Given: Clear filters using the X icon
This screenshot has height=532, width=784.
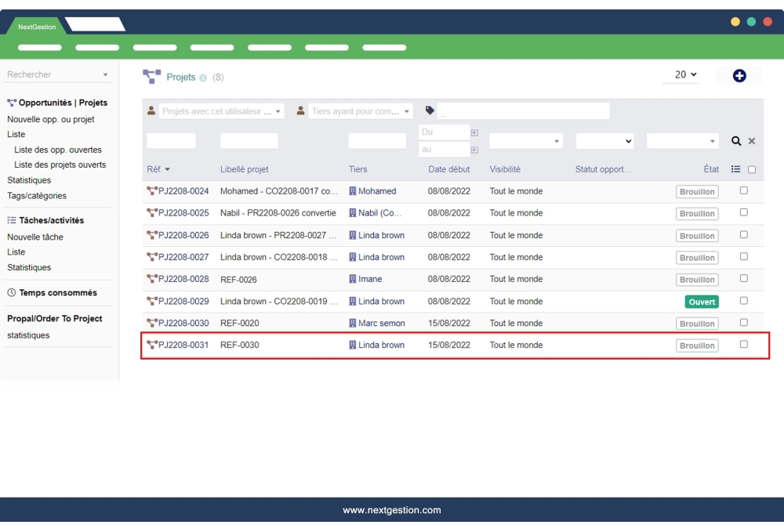Looking at the screenshot, I should point(751,140).
